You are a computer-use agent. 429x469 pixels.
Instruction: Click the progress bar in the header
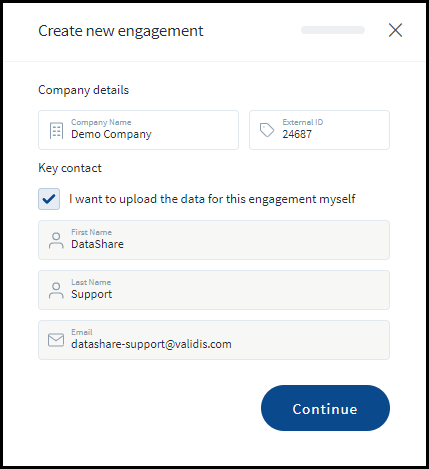point(333,30)
